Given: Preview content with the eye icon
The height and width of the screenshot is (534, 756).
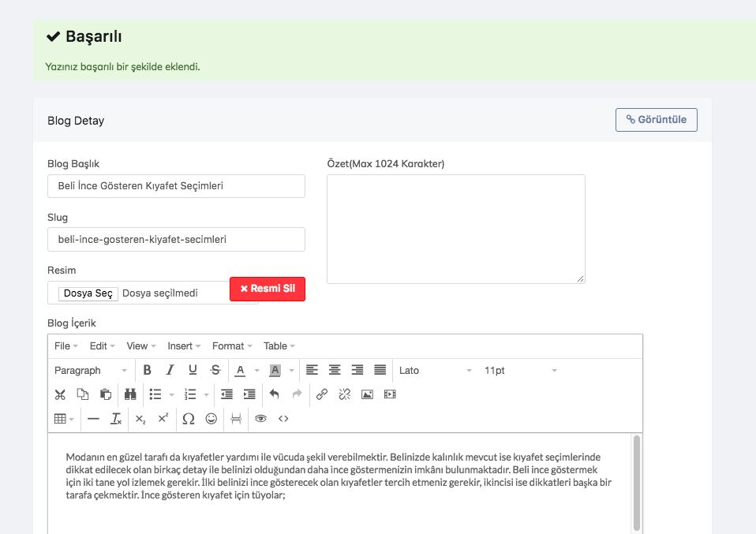Looking at the screenshot, I should click(260, 419).
